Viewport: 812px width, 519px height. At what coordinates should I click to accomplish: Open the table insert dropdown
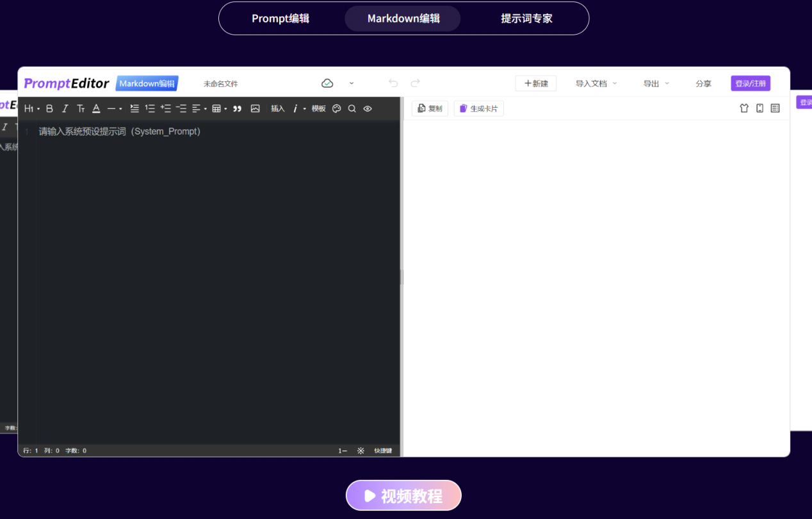click(x=220, y=109)
